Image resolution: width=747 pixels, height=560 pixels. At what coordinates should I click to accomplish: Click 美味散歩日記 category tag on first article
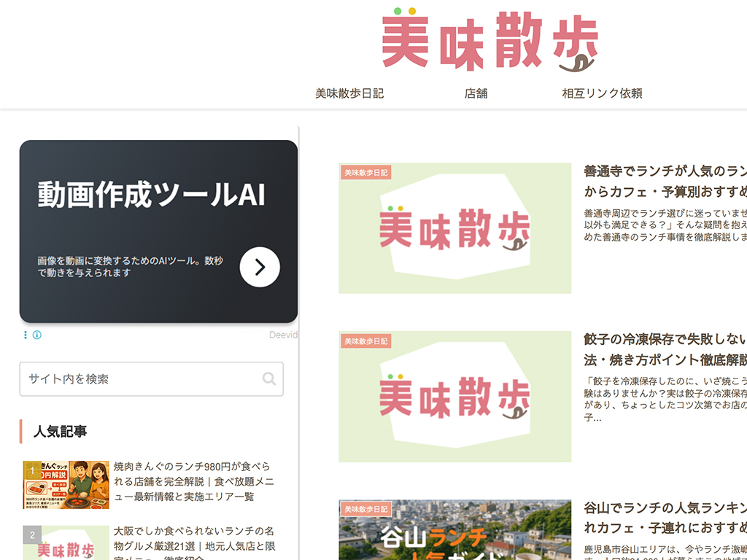tap(366, 173)
